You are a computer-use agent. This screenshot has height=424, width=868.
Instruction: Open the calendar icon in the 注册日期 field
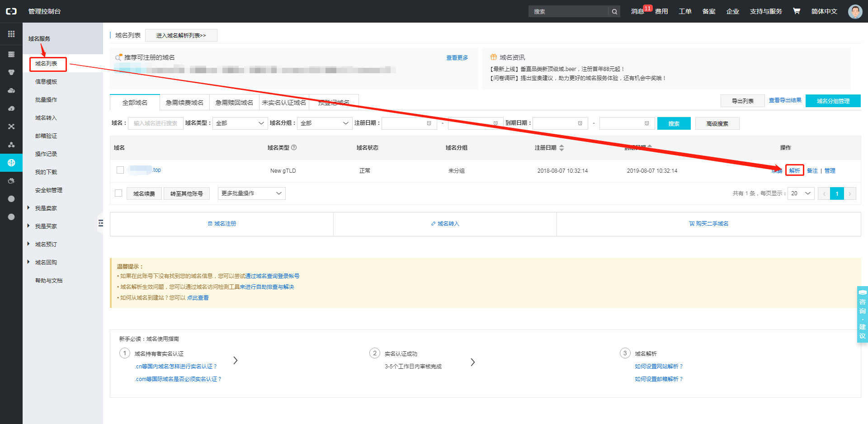tap(428, 123)
